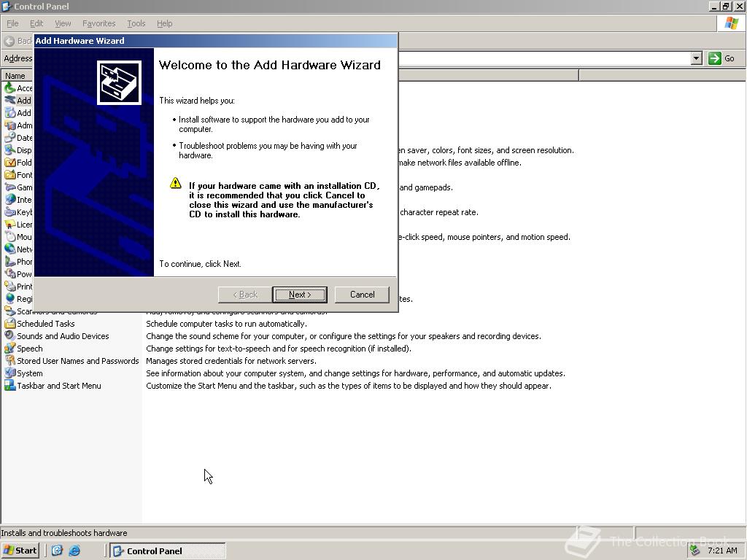The height and width of the screenshot is (560, 747).
Task: Select the Licensing icon
Action: pyautogui.click(x=10, y=224)
